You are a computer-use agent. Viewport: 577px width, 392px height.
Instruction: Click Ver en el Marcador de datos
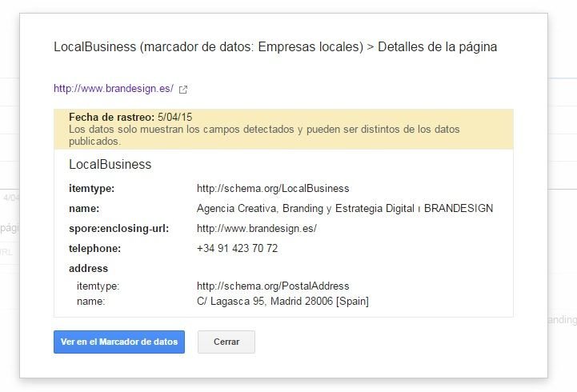pos(119,342)
